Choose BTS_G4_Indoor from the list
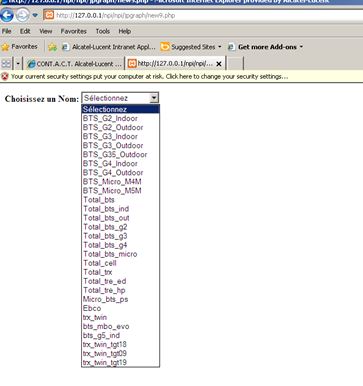The height and width of the screenshot is (386, 363). pos(121,163)
